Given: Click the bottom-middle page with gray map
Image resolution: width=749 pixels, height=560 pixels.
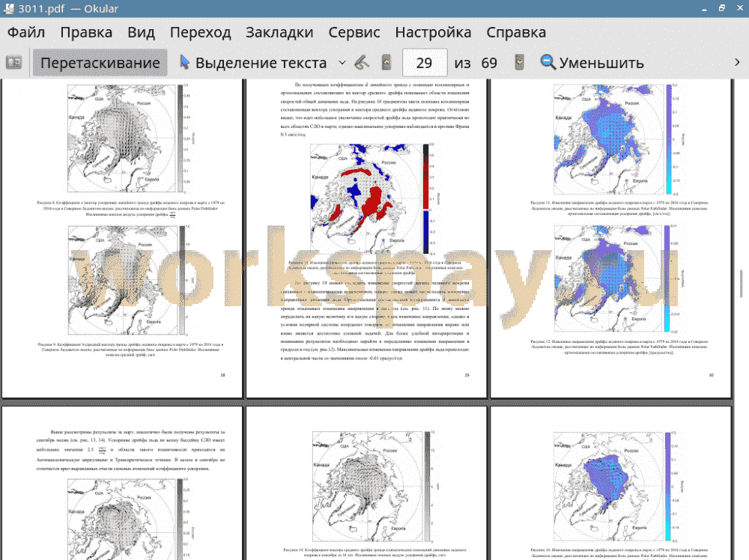Looking at the screenshot, I should (366, 483).
